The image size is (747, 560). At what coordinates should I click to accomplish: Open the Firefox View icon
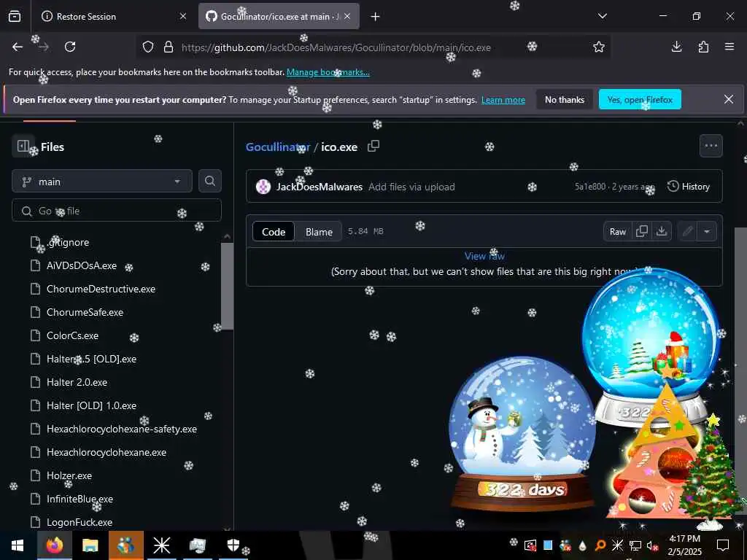pyautogui.click(x=15, y=17)
